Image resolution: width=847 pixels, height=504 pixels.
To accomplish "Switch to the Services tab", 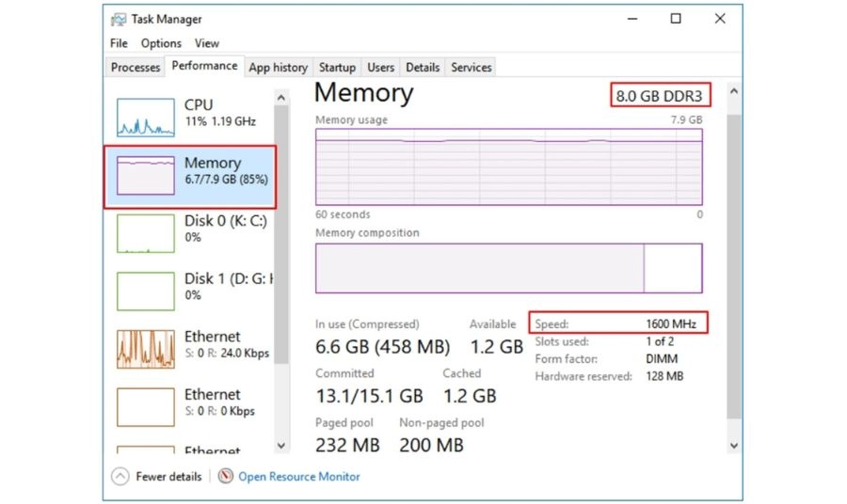I will tap(471, 68).
